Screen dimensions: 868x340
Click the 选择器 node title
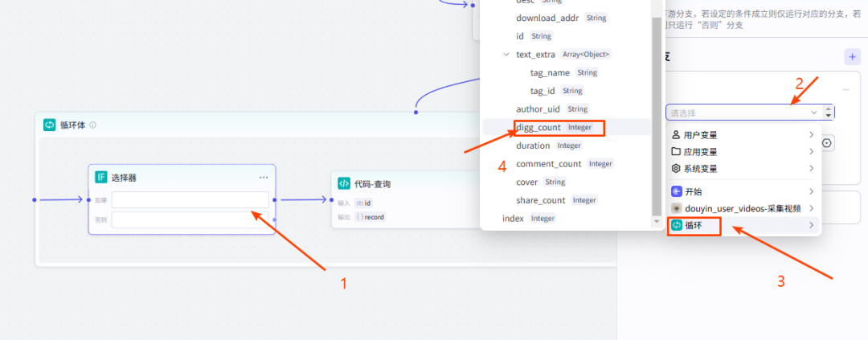[x=124, y=177]
